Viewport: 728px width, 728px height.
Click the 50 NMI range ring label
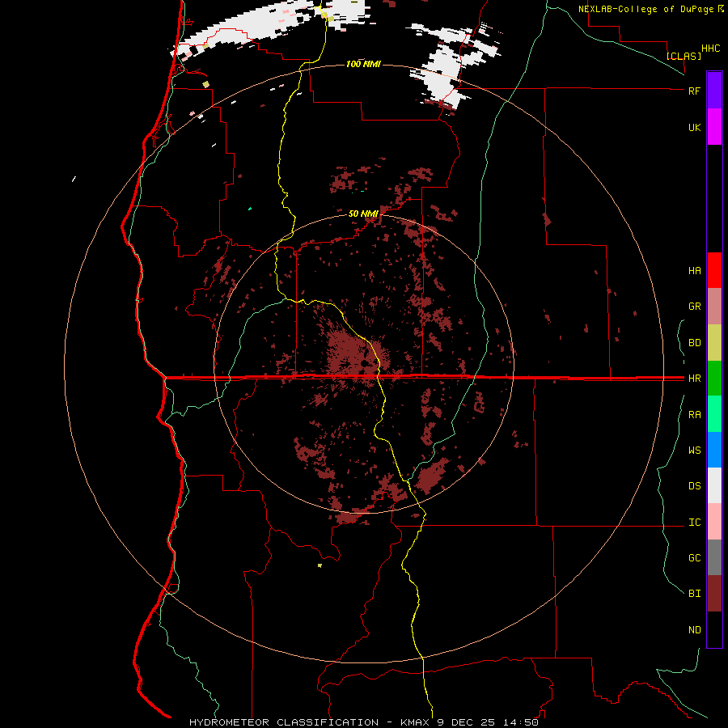click(x=363, y=214)
